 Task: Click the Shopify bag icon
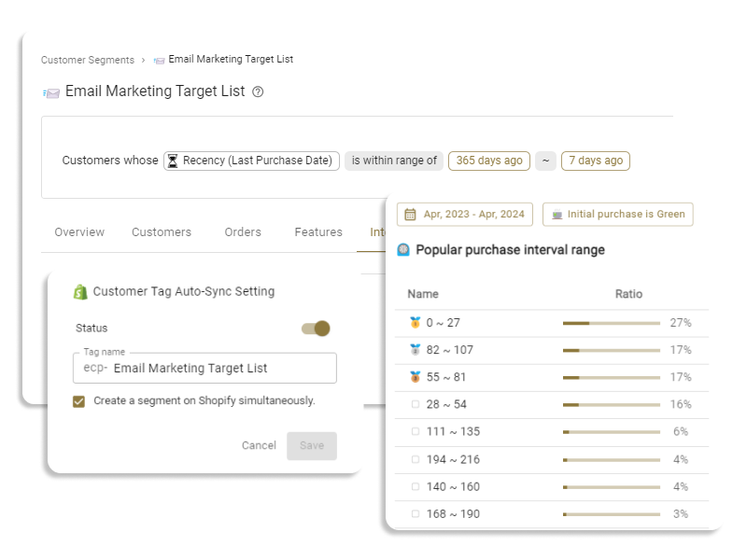pyautogui.click(x=81, y=291)
